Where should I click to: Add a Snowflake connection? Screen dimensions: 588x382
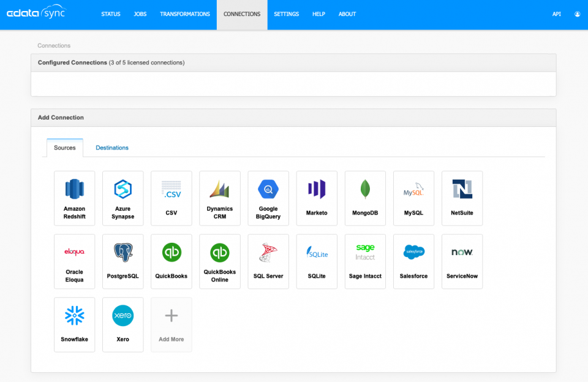[74, 324]
